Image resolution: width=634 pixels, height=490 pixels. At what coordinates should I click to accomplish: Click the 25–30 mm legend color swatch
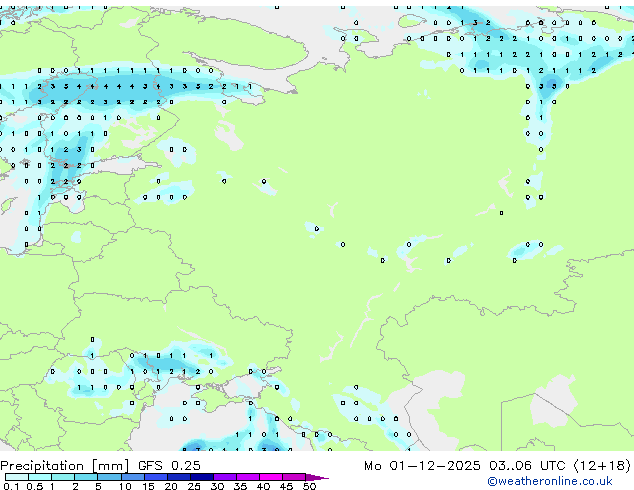(x=202, y=477)
